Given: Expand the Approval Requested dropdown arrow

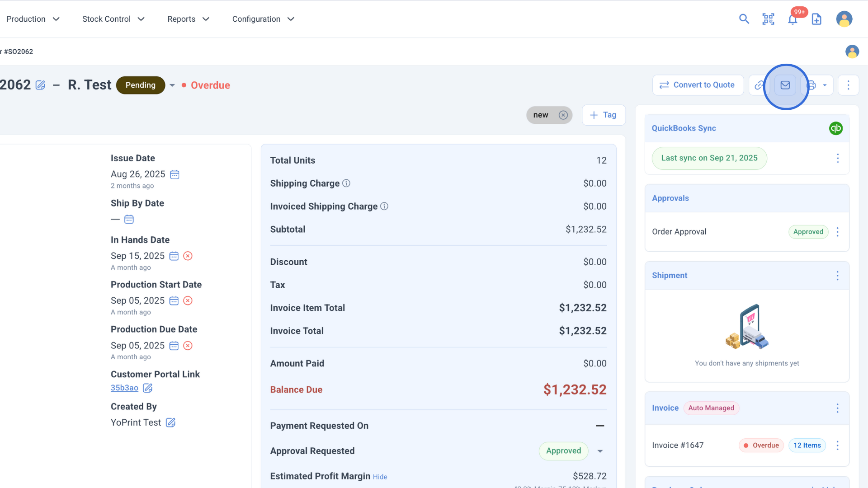Looking at the screenshot, I should [x=600, y=451].
